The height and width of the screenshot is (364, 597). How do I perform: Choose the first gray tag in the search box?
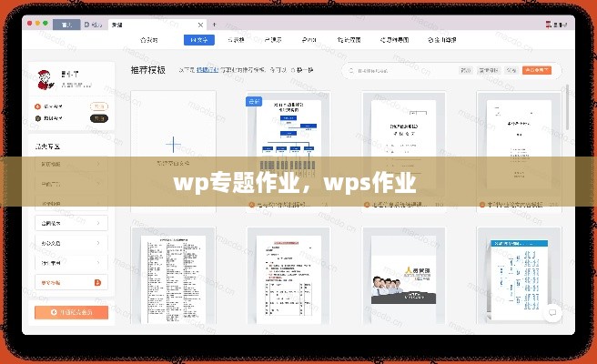[x=466, y=70]
